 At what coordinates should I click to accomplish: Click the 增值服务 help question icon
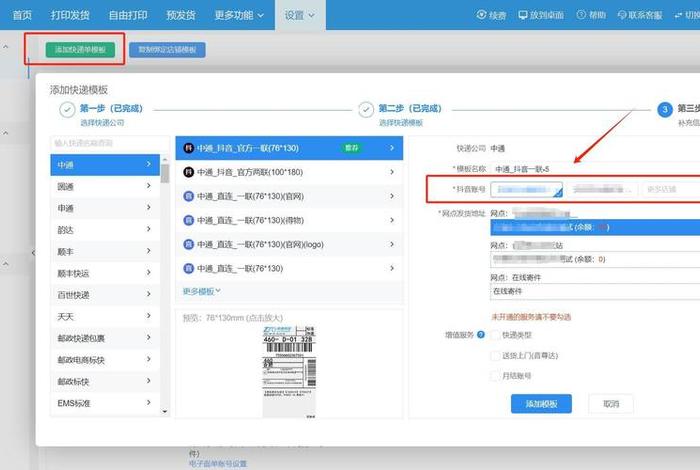point(481,335)
